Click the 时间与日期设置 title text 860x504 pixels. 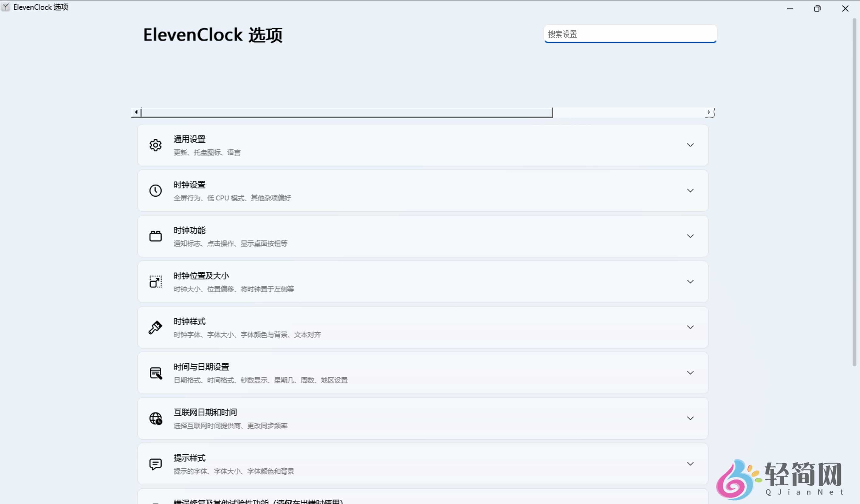pos(201,367)
